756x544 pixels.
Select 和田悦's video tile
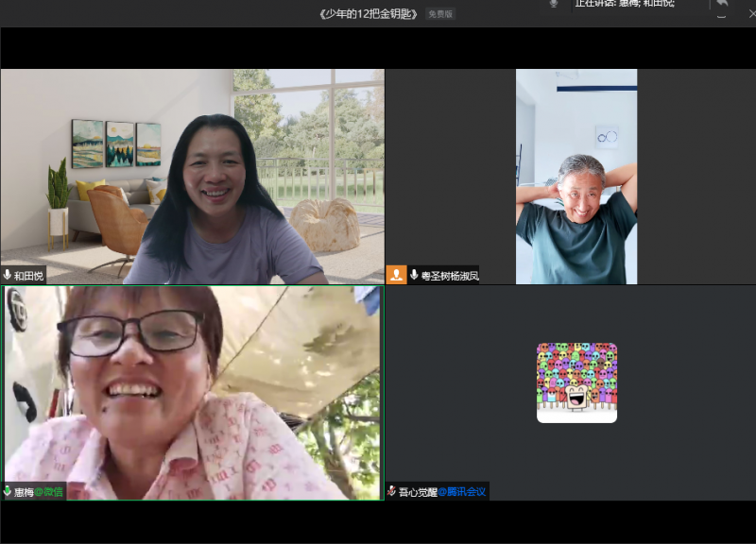(192, 176)
